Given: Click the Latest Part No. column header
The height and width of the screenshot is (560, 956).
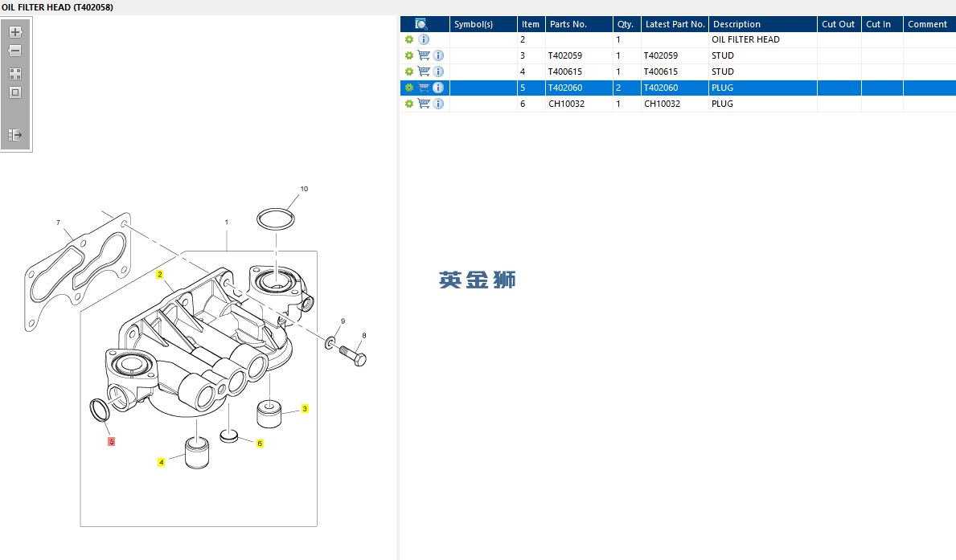Looking at the screenshot, I should [x=675, y=24].
